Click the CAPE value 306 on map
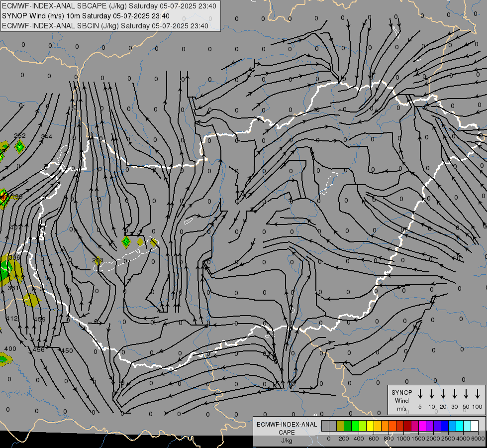487x448 pixels. click(x=14, y=257)
